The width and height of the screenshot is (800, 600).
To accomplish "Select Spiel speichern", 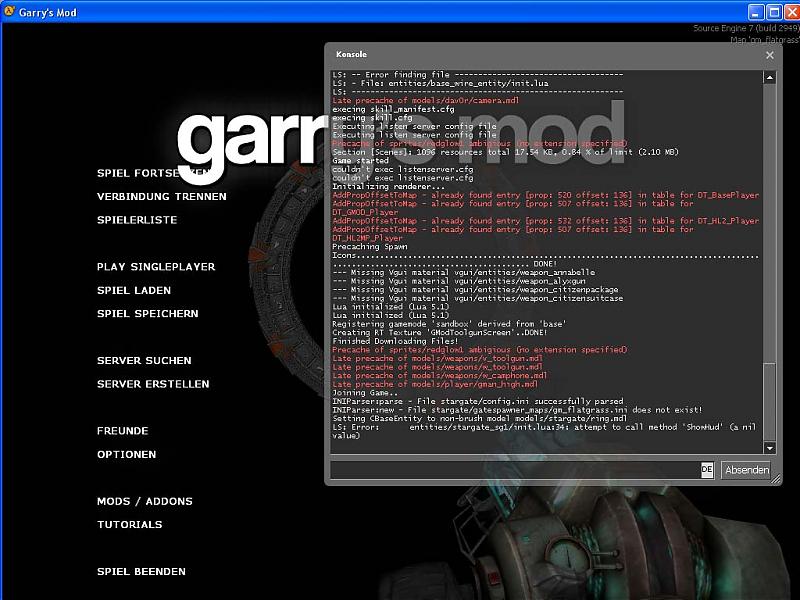I will coord(147,314).
